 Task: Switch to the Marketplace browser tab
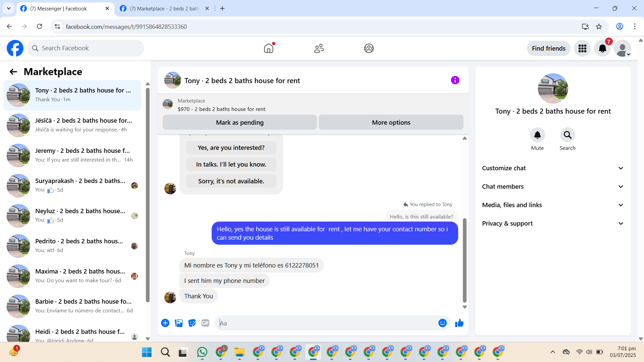click(x=164, y=9)
